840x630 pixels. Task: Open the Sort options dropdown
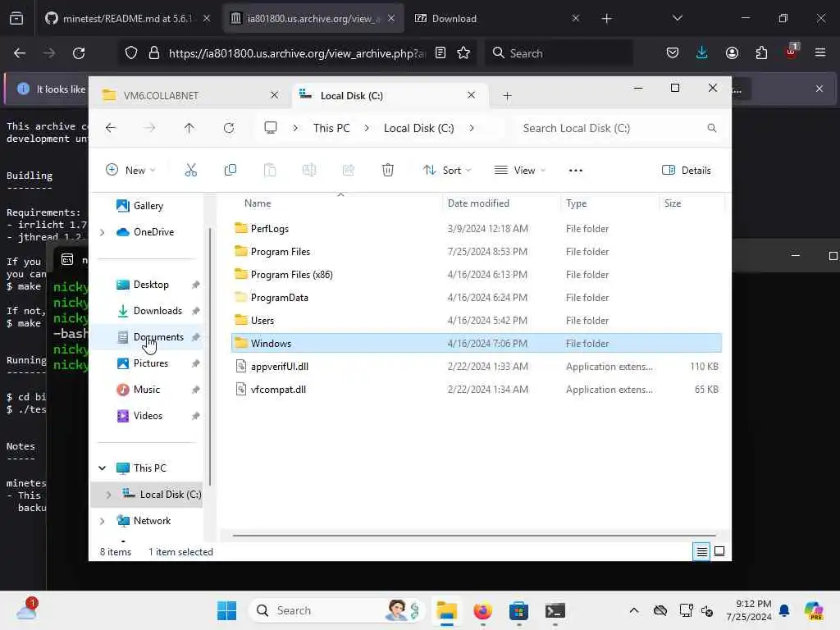(447, 171)
